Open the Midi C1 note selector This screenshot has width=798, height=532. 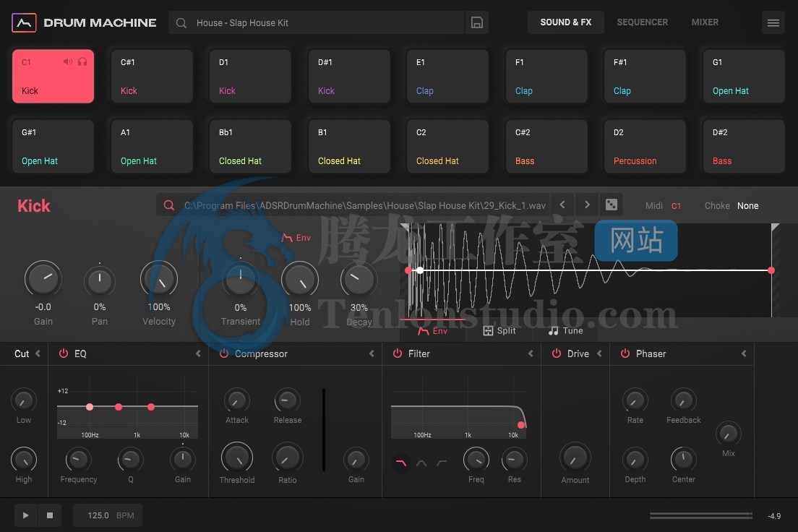point(676,206)
